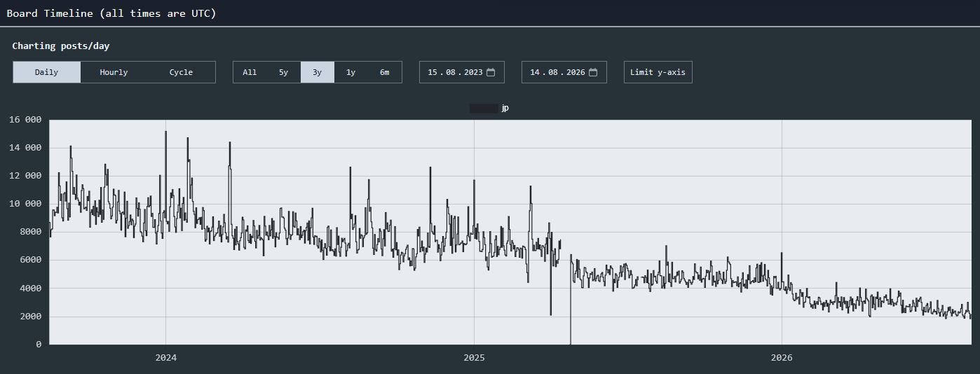This screenshot has width=980, height=374.
Task: Select the 1y time range
Action: click(x=351, y=72)
